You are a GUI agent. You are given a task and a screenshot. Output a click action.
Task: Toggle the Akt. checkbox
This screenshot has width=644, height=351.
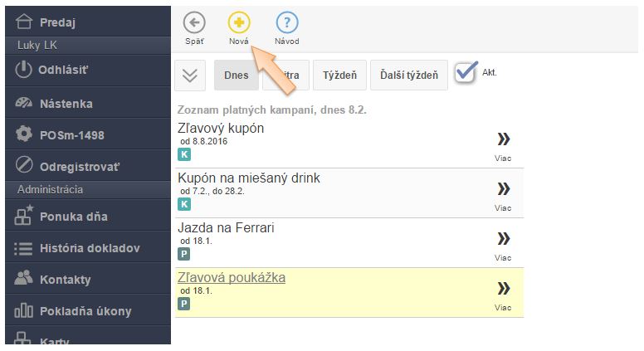pos(466,73)
